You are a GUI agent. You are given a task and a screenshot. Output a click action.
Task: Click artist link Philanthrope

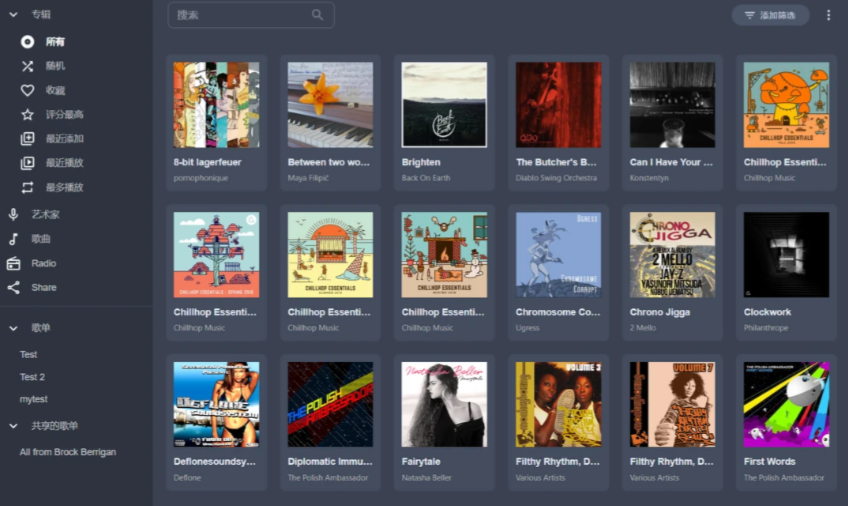[766, 328]
